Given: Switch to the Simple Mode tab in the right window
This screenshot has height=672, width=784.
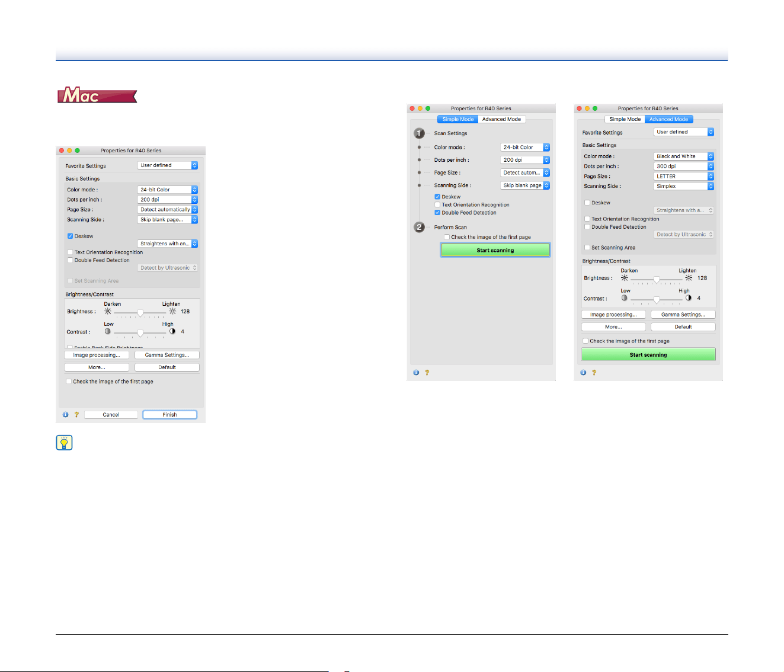Looking at the screenshot, I should [x=625, y=119].
